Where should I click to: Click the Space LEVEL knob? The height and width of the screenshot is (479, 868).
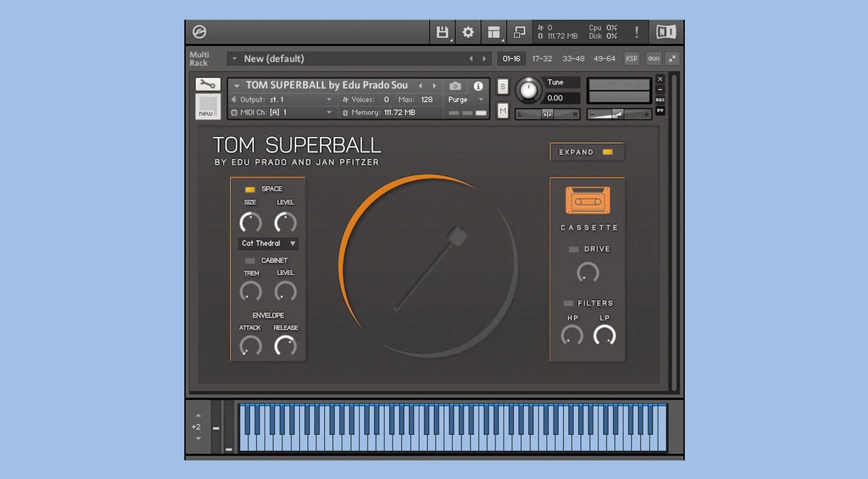coord(285,223)
